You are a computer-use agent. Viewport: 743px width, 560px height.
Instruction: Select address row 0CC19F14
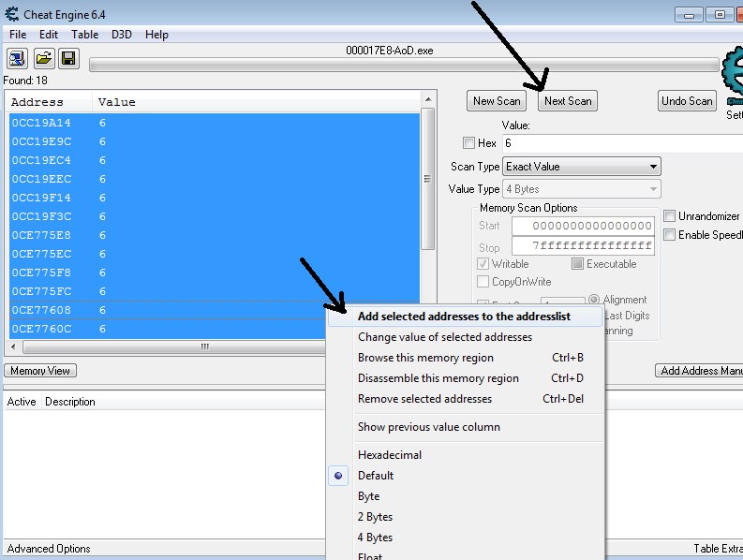pyautogui.click(x=215, y=198)
